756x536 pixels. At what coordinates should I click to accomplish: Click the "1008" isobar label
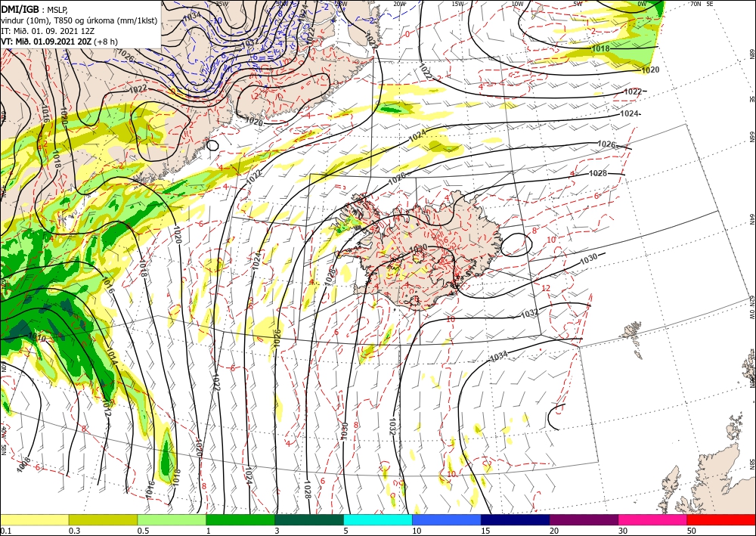pyautogui.click(x=23, y=465)
